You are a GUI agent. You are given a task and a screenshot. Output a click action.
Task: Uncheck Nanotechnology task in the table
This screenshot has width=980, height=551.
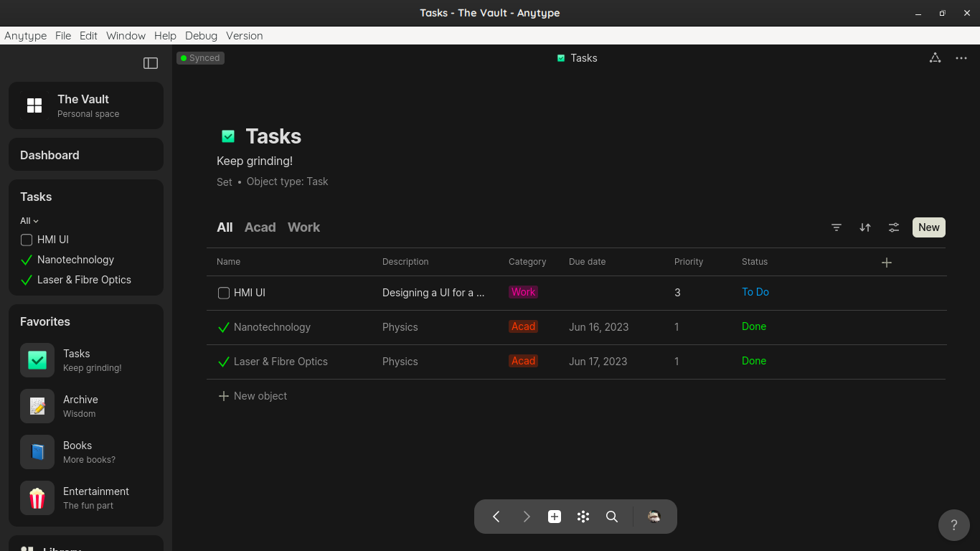coord(224,327)
